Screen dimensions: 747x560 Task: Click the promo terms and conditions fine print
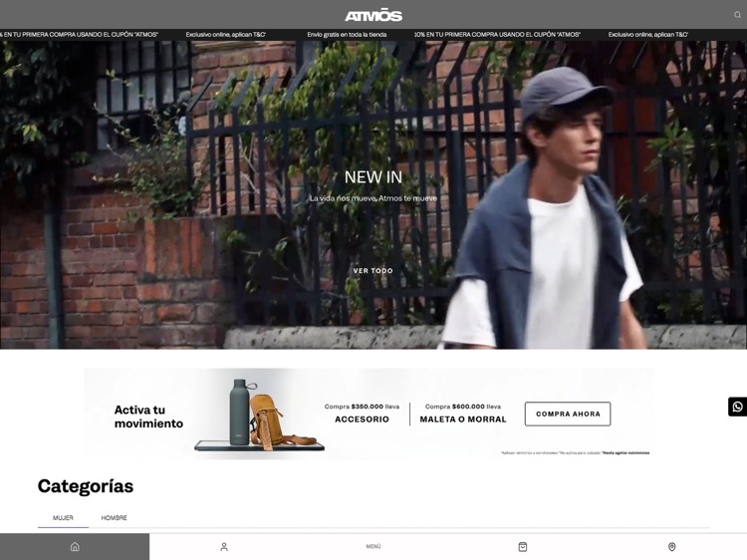(575, 452)
